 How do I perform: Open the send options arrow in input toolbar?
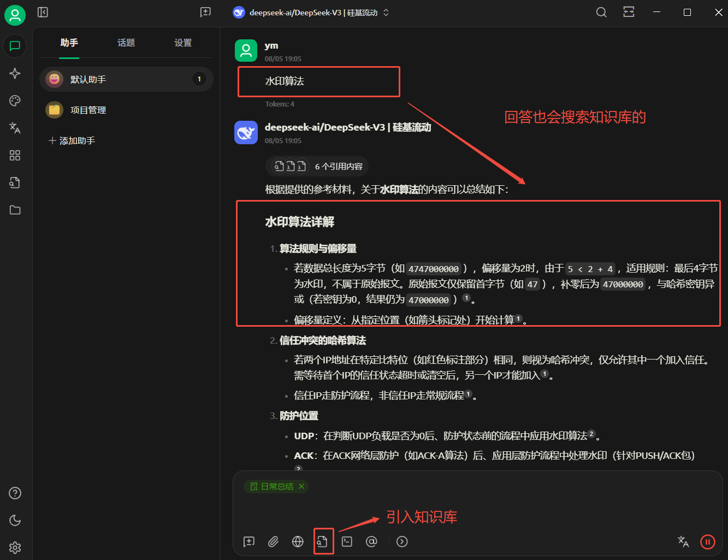tap(402, 541)
